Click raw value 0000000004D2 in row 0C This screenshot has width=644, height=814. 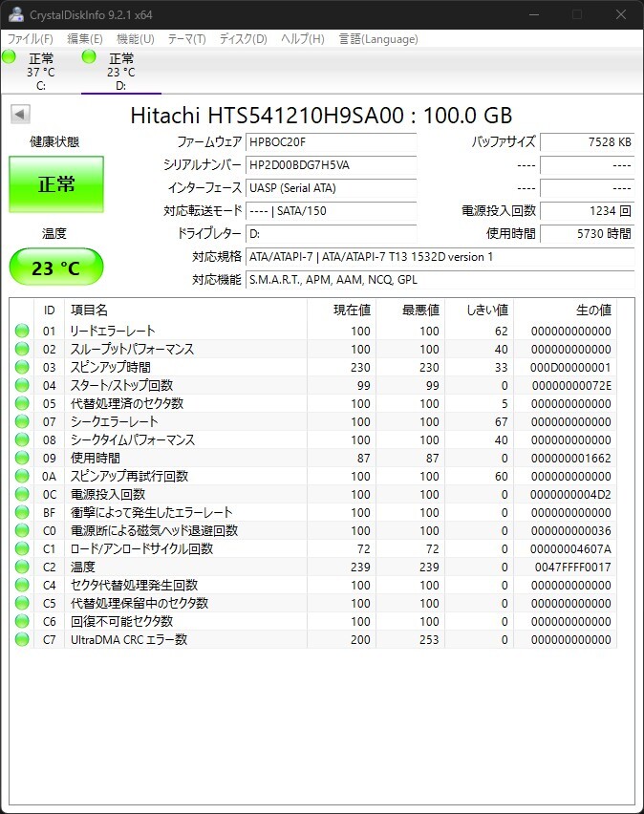[x=570, y=495]
